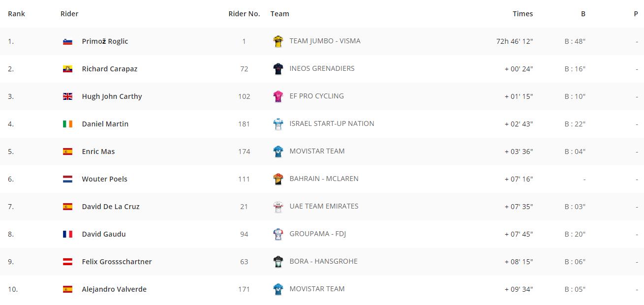Click the Team column header
Viewport: 644px width, 305px height.
click(x=279, y=14)
